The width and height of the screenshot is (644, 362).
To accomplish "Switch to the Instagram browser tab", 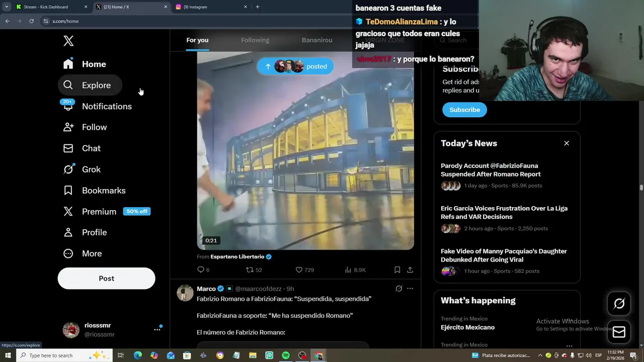I will tap(211, 7).
